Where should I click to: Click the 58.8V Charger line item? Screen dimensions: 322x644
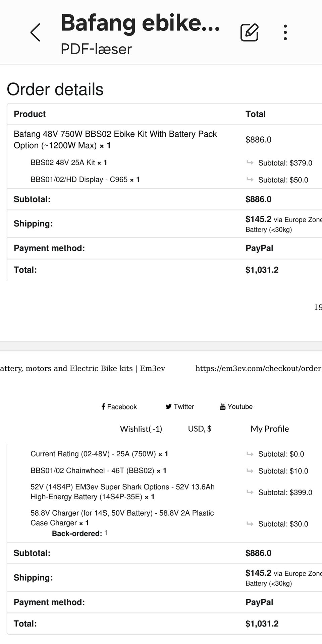click(x=122, y=518)
